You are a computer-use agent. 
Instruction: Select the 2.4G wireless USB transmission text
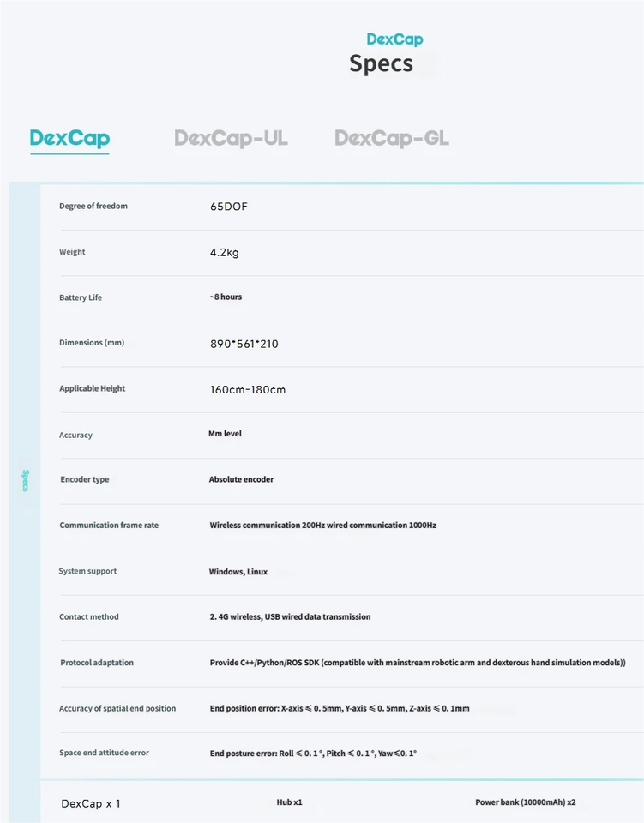290,616
